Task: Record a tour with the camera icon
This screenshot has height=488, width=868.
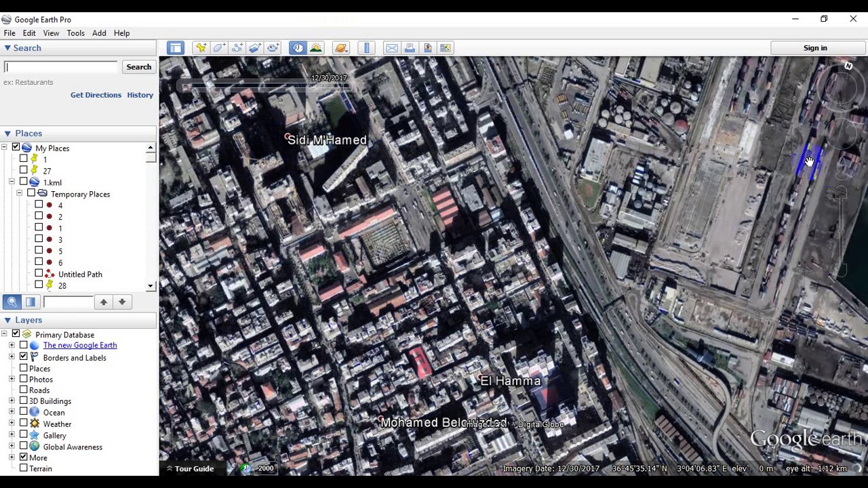Action: (273, 47)
